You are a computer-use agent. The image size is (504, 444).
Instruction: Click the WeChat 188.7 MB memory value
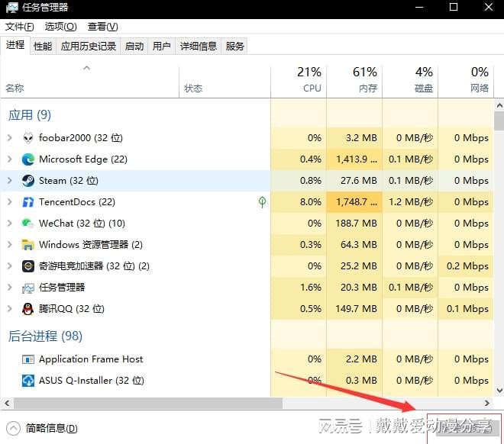point(356,224)
